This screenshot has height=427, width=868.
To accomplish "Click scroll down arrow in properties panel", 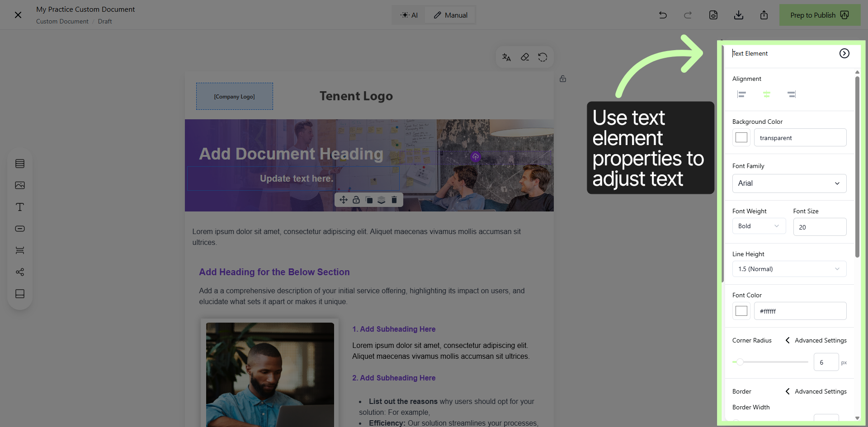I will pos(857,418).
